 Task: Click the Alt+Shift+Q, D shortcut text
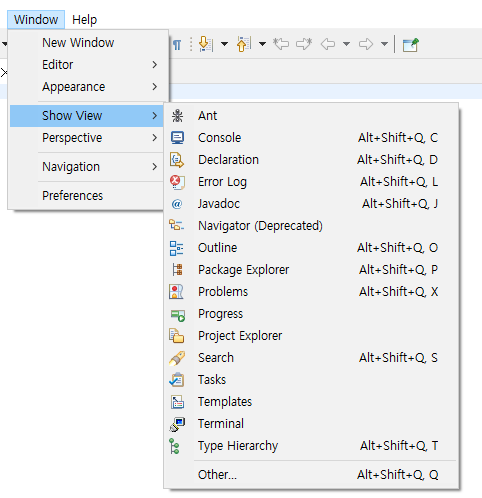tap(398, 160)
